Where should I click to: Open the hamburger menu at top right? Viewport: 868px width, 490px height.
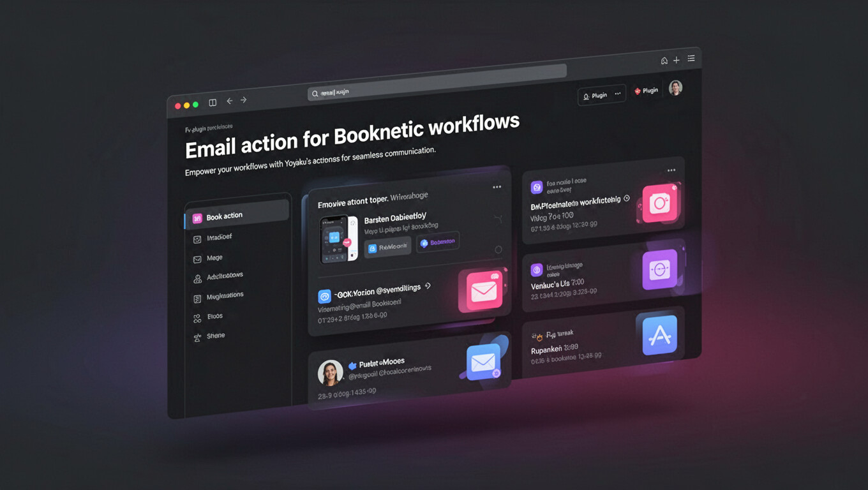coord(691,59)
